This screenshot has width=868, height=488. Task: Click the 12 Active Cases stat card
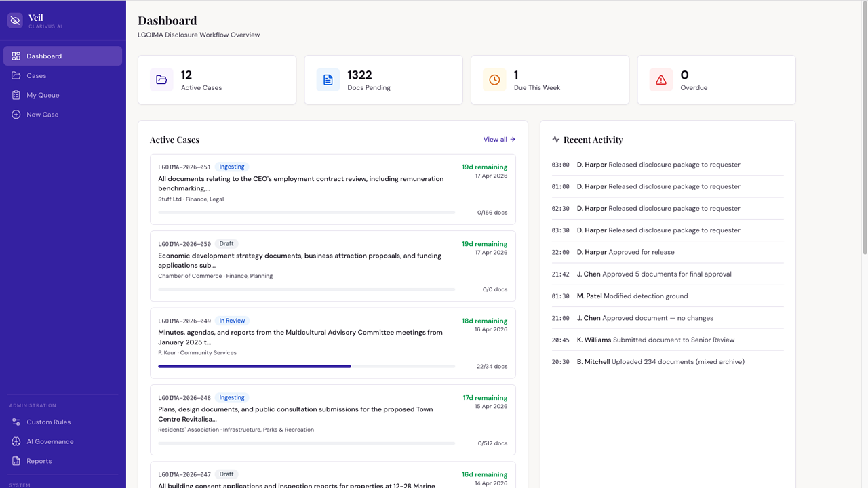point(217,80)
